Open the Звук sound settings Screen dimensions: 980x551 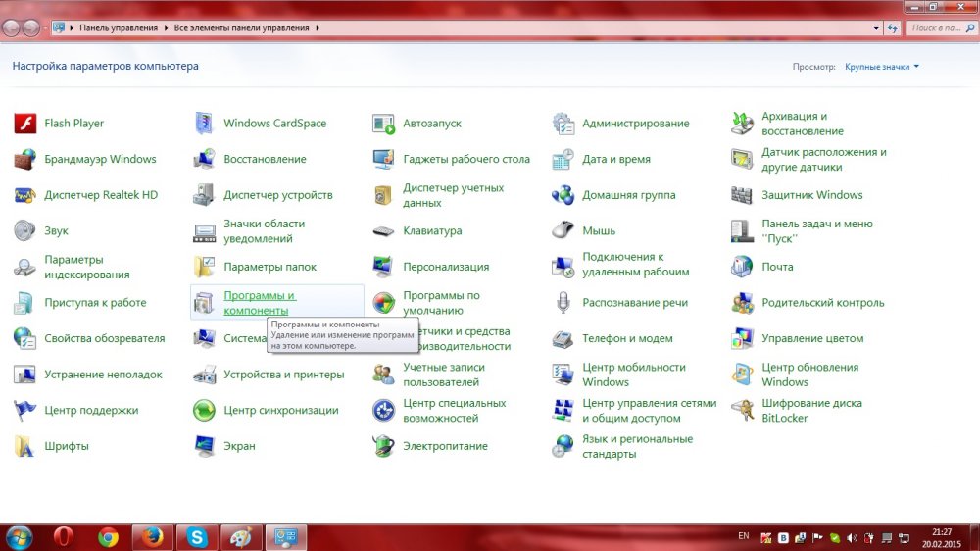pyautogui.click(x=25, y=231)
